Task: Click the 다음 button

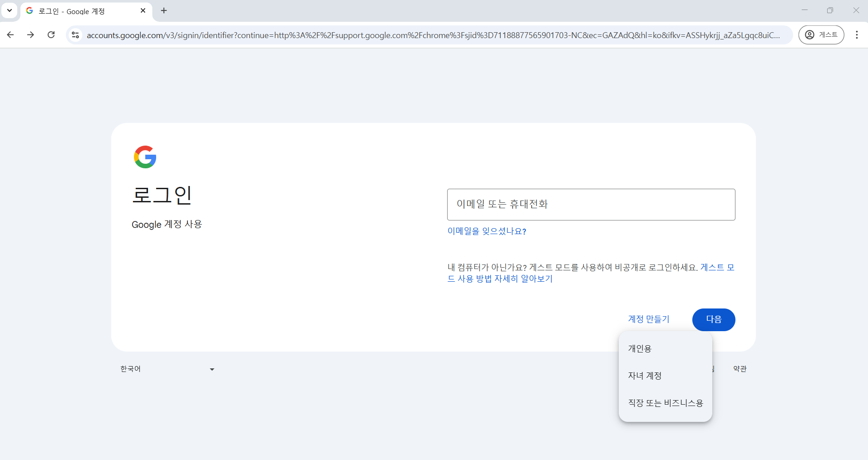Action: (713, 319)
